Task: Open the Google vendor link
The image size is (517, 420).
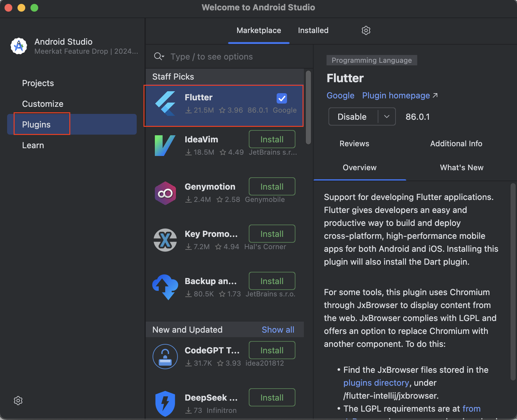Action: (340, 95)
